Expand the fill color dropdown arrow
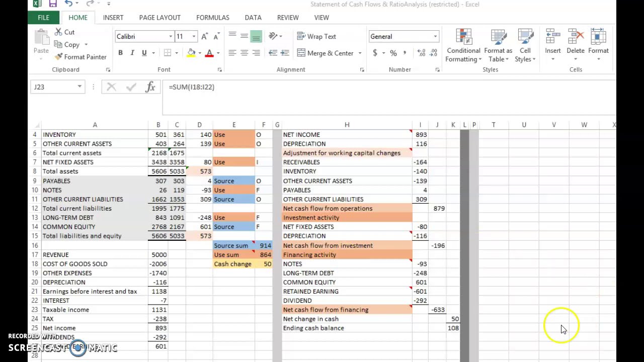Screen dimensions: 644x362 pyautogui.click(x=200, y=53)
